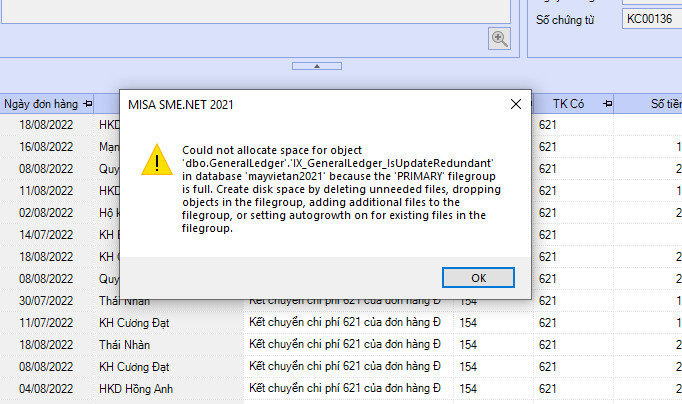The width and height of the screenshot is (682, 404).
Task: Select the date cell 14/07/2022
Action: (46, 235)
